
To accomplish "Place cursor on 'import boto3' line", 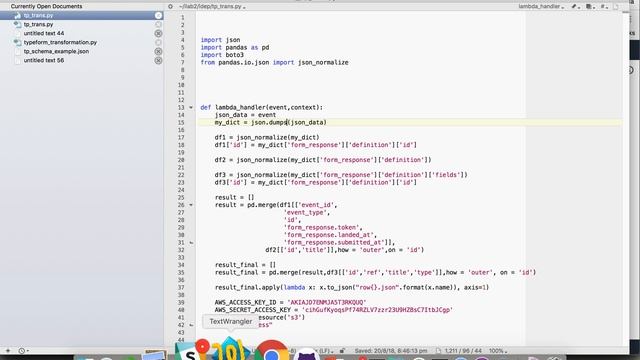I will 222,55.
